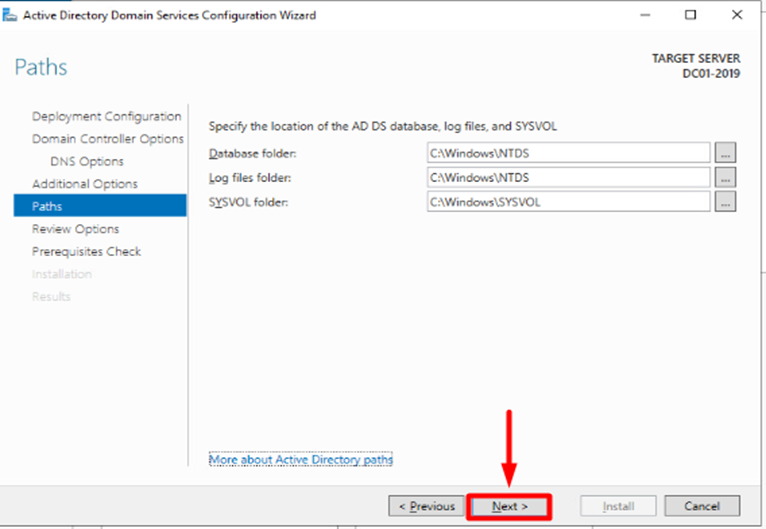Click the wizard icon in the title bar

pos(11,15)
